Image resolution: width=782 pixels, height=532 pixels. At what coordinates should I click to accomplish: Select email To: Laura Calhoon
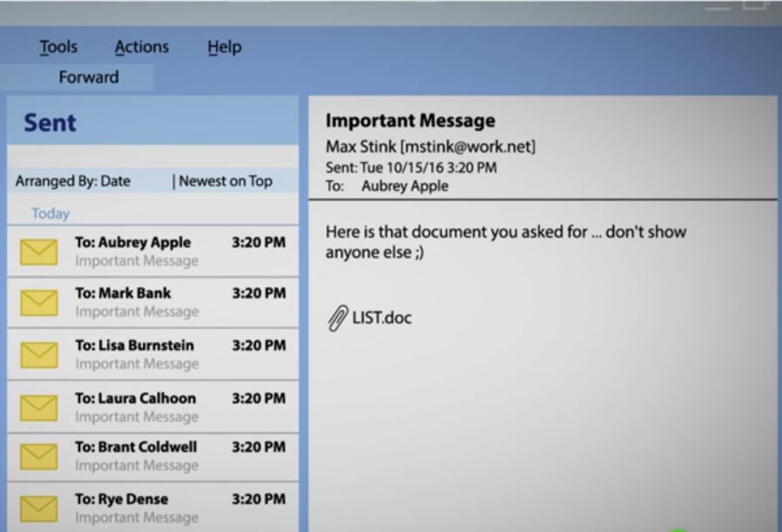coord(153,407)
